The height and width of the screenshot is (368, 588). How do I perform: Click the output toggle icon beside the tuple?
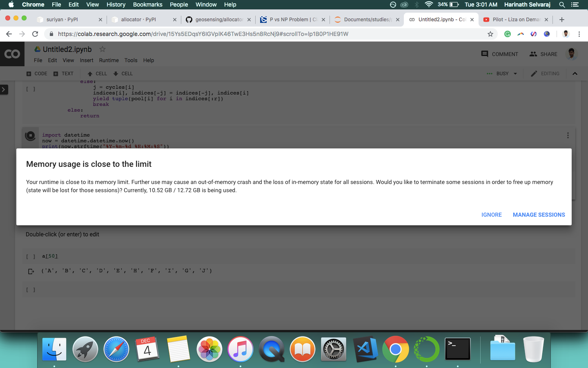[31, 271]
